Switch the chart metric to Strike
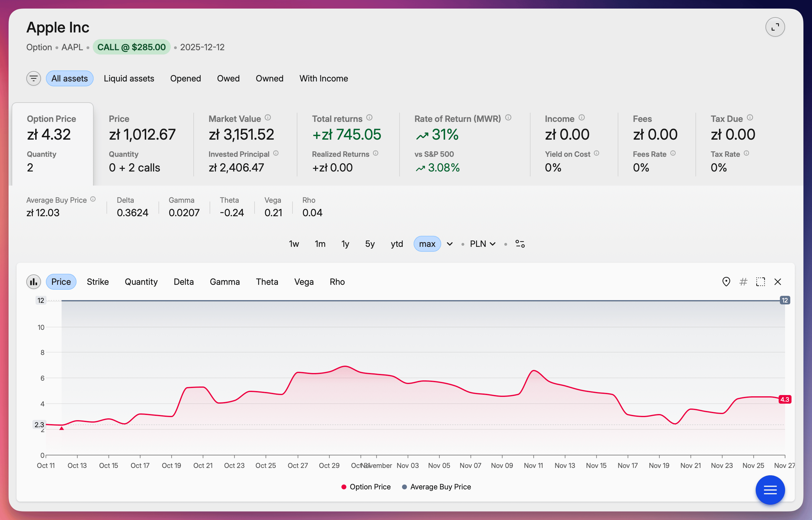Viewport: 812px width, 520px height. [x=98, y=282]
